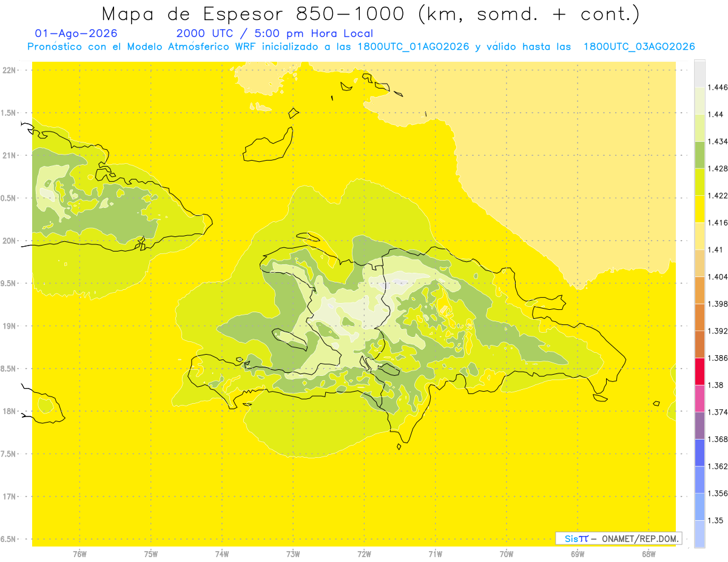Click the orange legend swatch between 1.398 and 1.392
Viewport: 728px width, 562px height.
click(x=699, y=317)
